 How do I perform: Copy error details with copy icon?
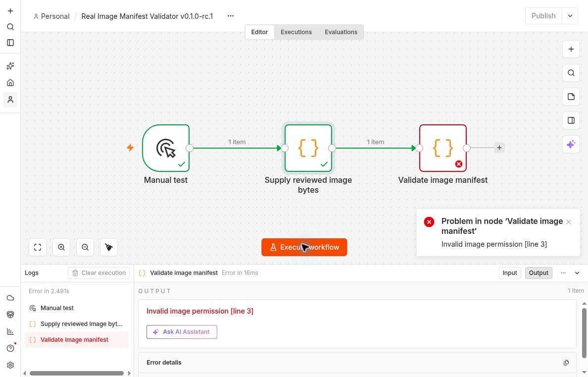(x=566, y=362)
